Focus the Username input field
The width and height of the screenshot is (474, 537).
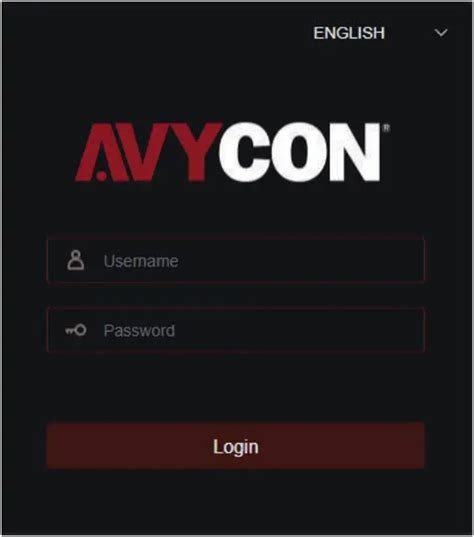(x=236, y=260)
